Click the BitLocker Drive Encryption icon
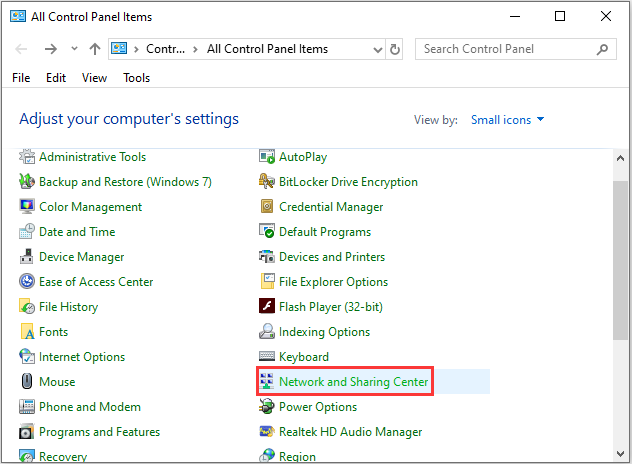Image resolution: width=632 pixels, height=464 pixels. pyautogui.click(x=267, y=182)
